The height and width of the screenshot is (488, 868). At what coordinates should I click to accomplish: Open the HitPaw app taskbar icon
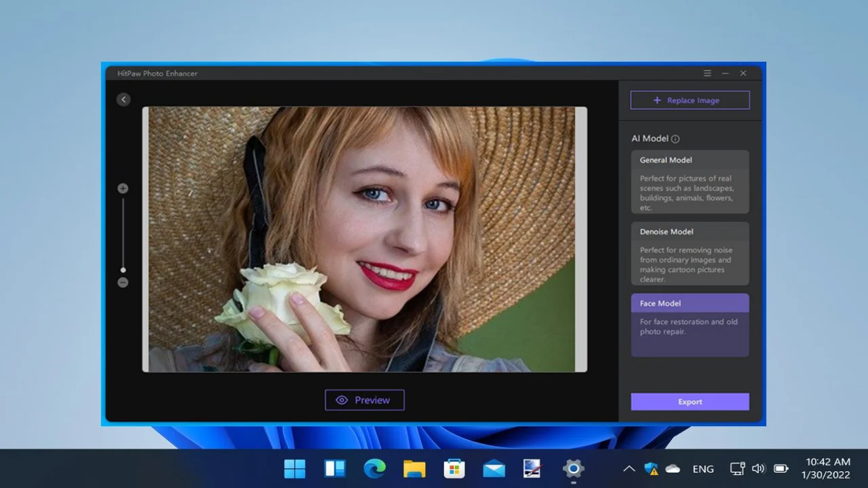click(x=533, y=468)
